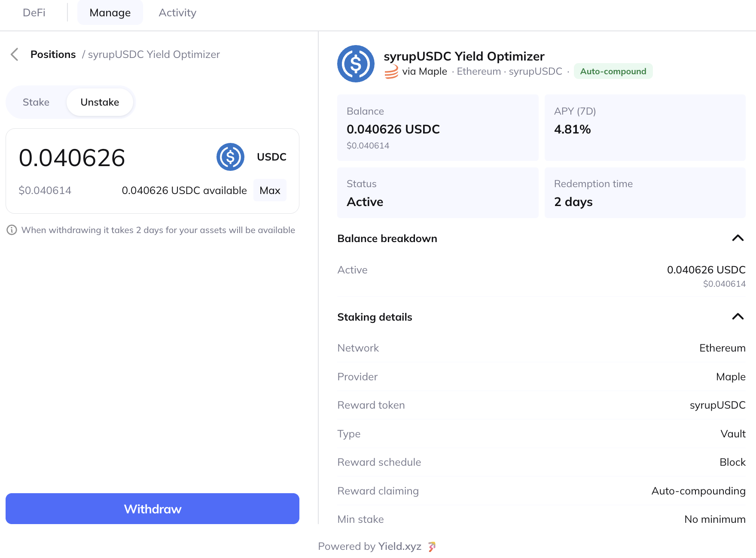The width and height of the screenshot is (756, 558).
Task: Click the $0.040614 value under amount input
Action: 45,191
